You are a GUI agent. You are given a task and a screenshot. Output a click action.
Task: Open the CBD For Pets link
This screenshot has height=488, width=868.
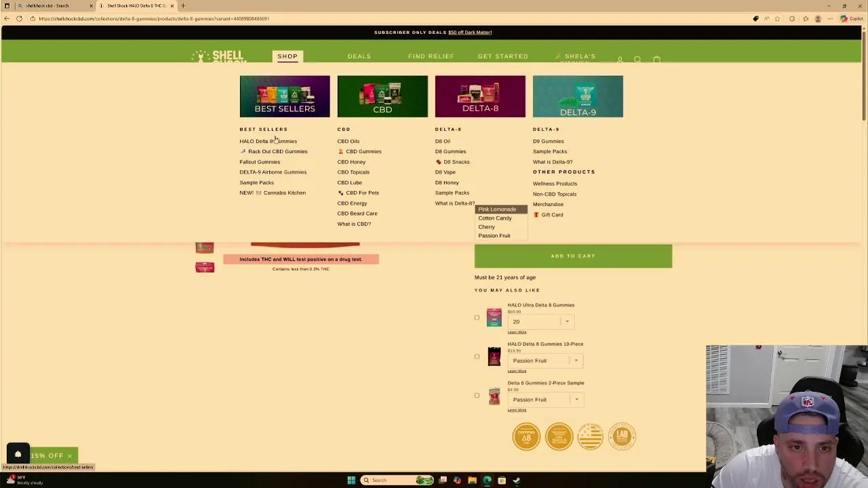[x=358, y=193]
